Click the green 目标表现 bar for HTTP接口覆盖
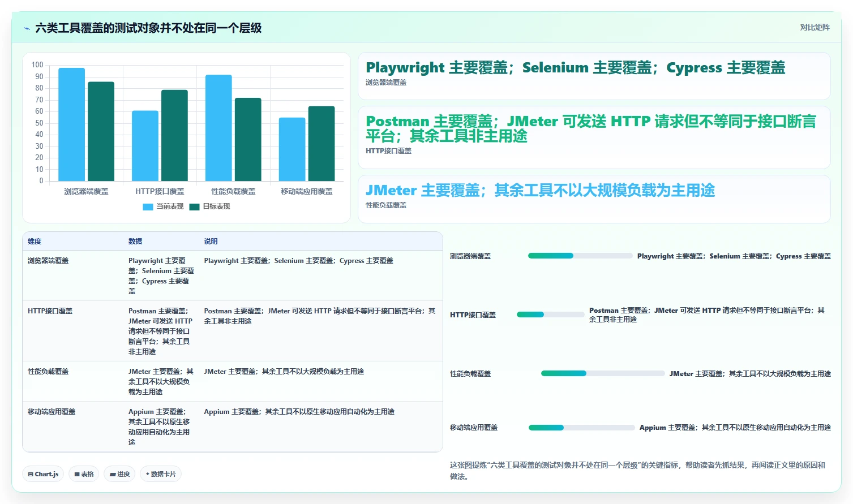This screenshot has height=504, width=853. [175, 135]
